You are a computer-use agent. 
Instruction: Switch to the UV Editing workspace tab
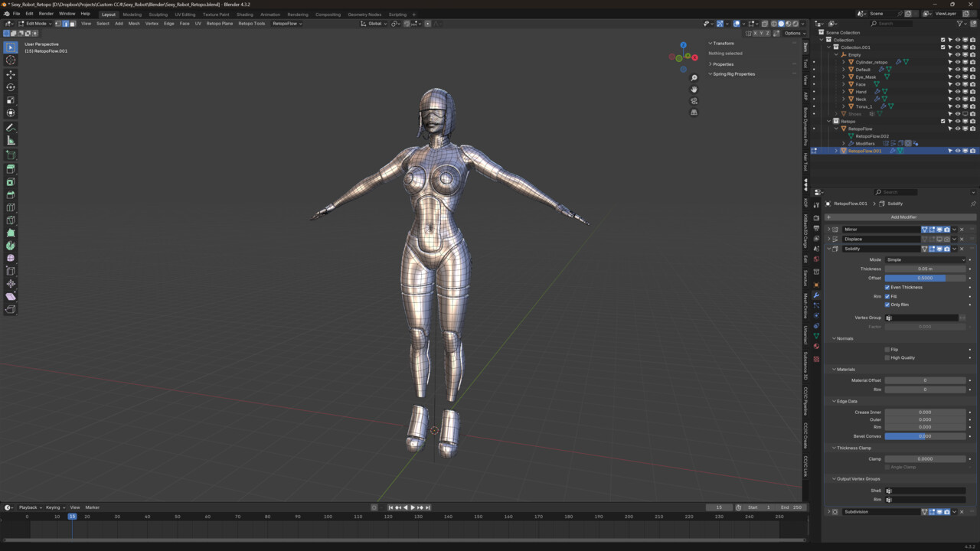[185, 14]
